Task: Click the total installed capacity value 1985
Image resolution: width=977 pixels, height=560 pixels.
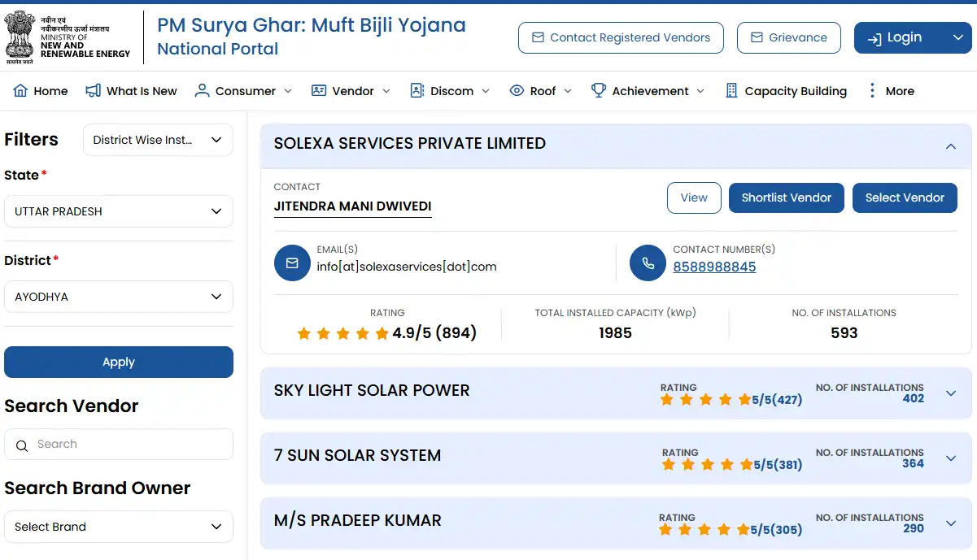Action: (x=615, y=333)
